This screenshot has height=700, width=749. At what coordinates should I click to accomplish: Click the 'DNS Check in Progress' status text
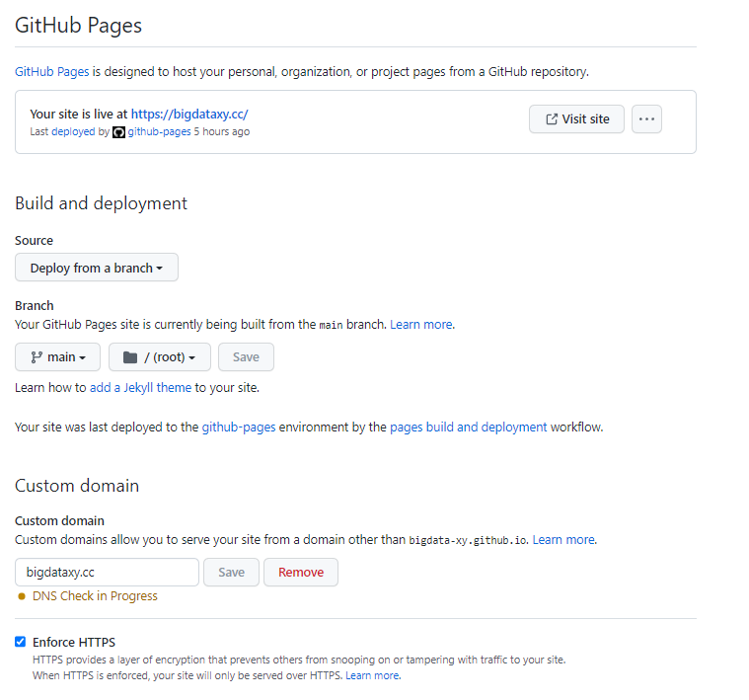click(x=95, y=596)
